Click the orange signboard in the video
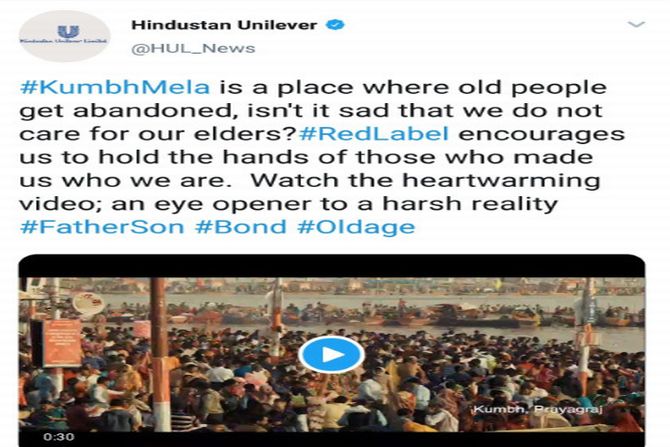Screen dimensions: 670x447 pyautogui.click(x=62, y=342)
